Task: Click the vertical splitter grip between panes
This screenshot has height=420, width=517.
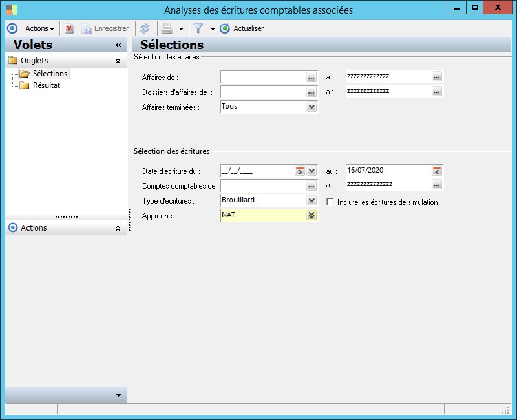Action: [130, 220]
